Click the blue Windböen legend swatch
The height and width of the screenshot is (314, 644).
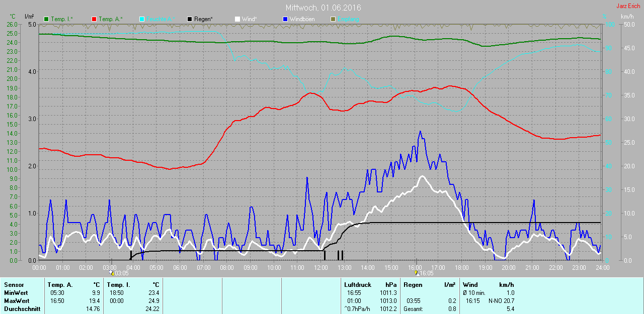[x=285, y=19]
